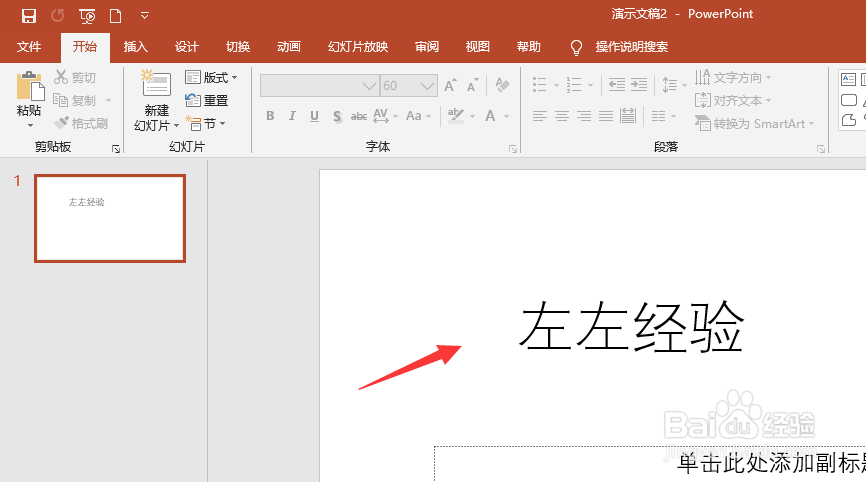Image resolution: width=866 pixels, height=482 pixels.
Task: Expand the 粘贴 options arrow
Action: pos(30,126)
